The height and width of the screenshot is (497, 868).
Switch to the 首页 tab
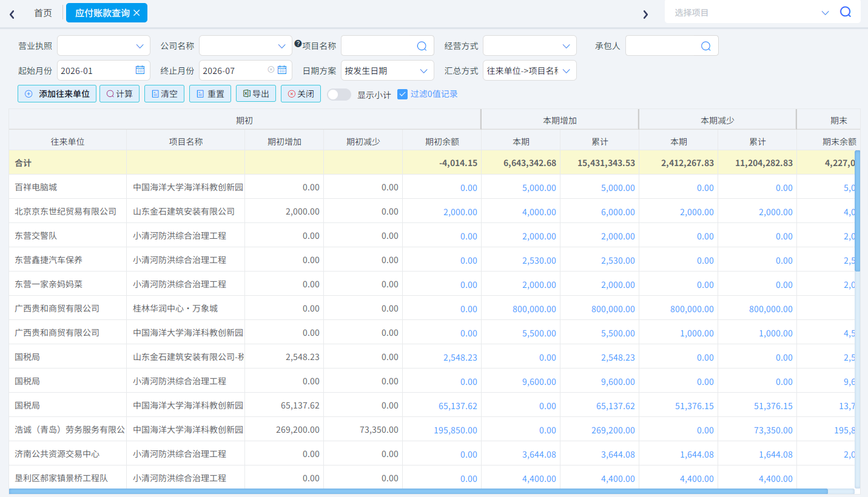pos(43,13)
